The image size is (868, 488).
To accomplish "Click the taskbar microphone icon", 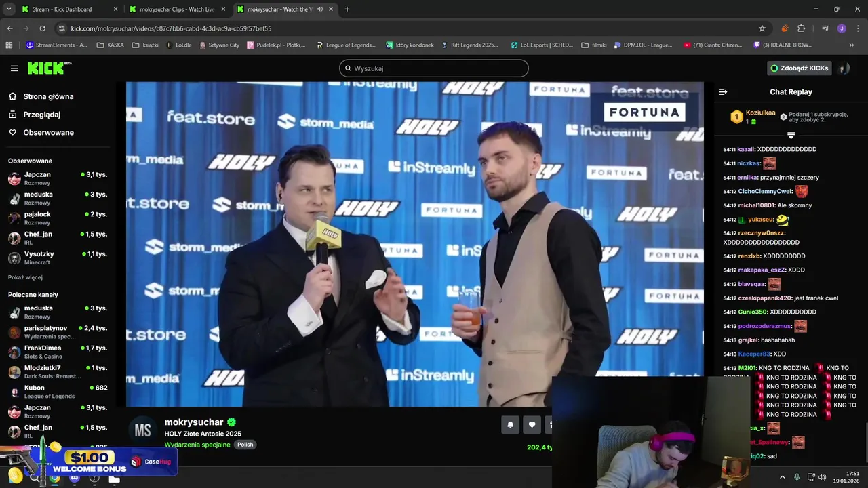I will click(x=797, y=477).
